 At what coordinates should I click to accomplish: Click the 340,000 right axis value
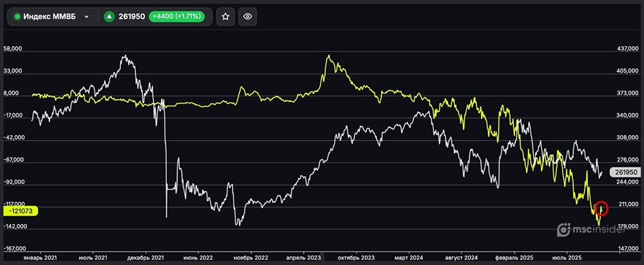tap(629, 116)
